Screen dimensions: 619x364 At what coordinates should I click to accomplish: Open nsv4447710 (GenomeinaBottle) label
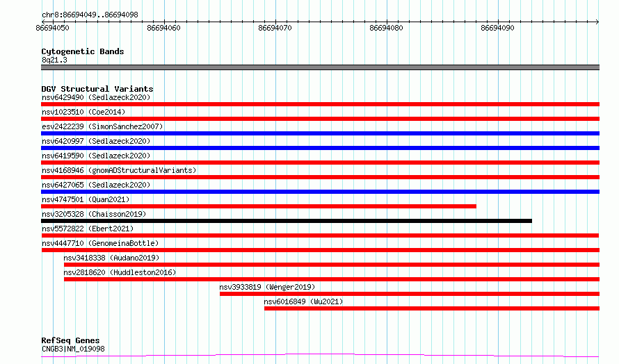(100, 243)
